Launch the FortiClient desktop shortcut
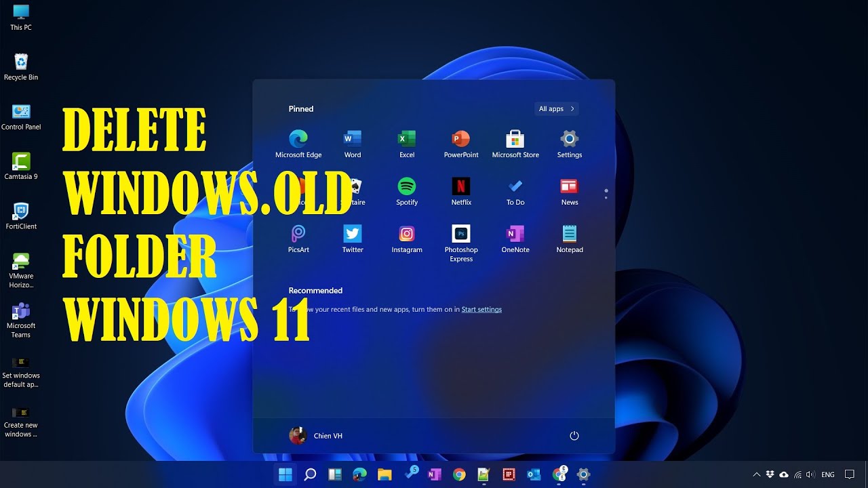 [x=20, y=212]
